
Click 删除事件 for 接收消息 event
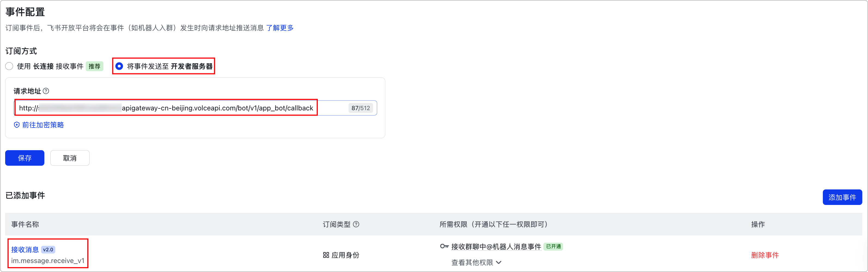[x=765, y=255]
